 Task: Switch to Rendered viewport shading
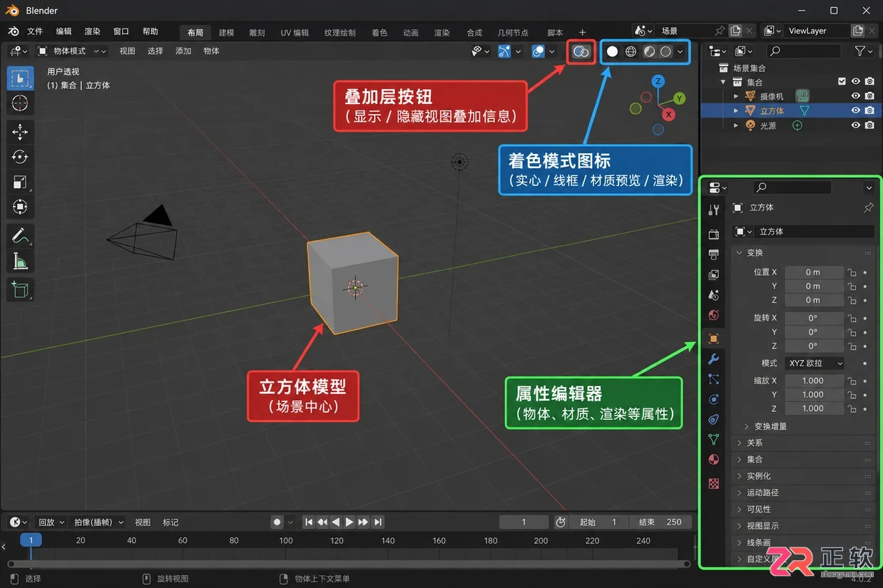(x=665, y=51)
